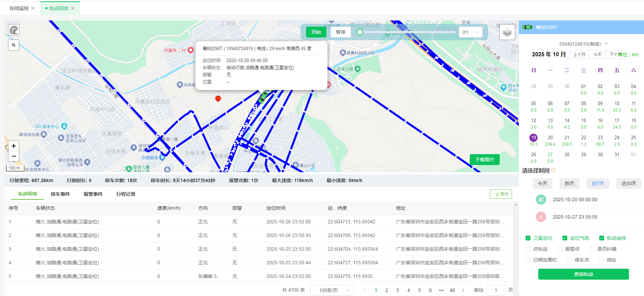Screen dimensions: 644x296
Task: Open the map layers switcher icon
Action: point(507,32)
